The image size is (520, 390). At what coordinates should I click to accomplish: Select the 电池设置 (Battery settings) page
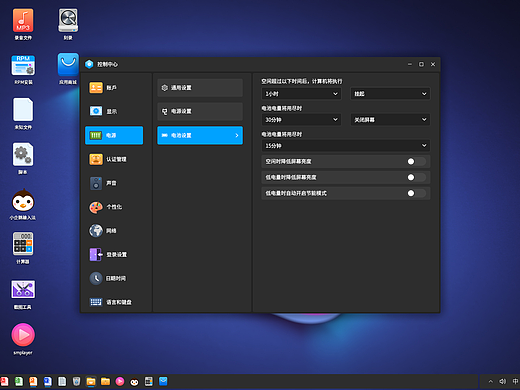[x=200, y=135]
